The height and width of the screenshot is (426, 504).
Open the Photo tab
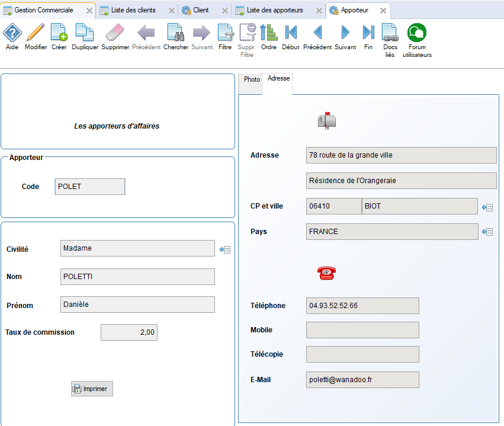[252, 79]
